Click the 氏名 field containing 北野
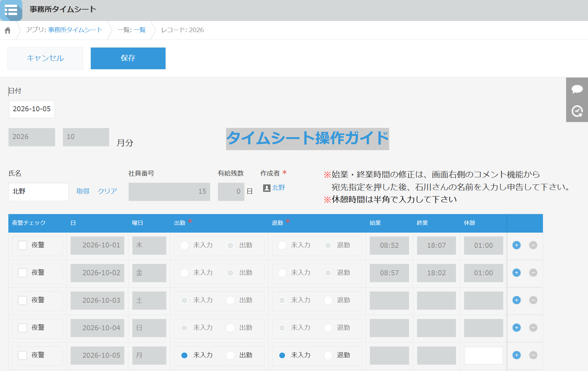The height and width of the screenshot is (371, 588). pyautogui.click(x=39, y=192)
